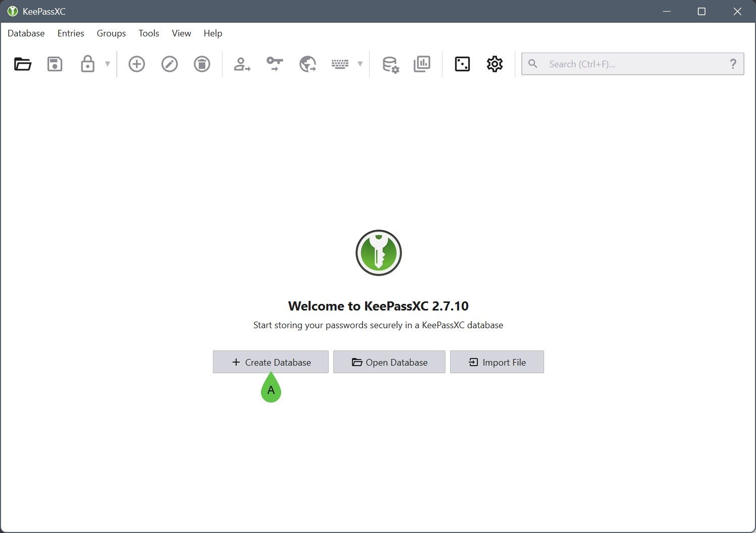756x533 pixels.
Task: Copy URL globe icon
Action: pos(307,64)
